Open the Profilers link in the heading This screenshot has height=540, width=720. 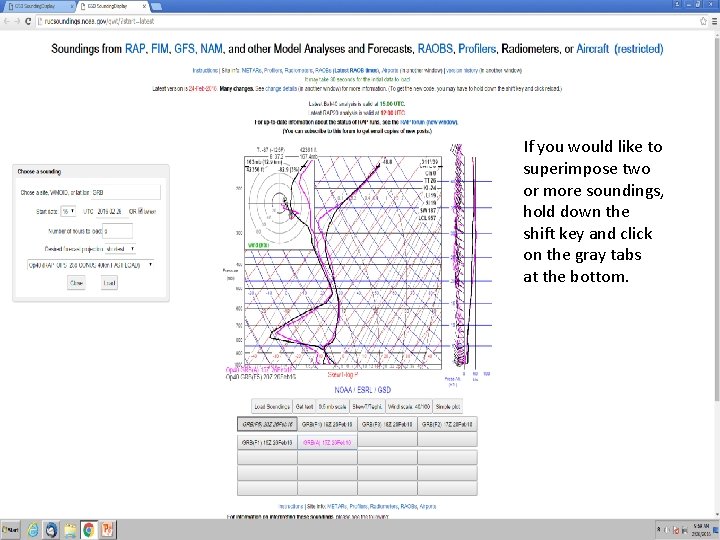click(x=477, y=49)
